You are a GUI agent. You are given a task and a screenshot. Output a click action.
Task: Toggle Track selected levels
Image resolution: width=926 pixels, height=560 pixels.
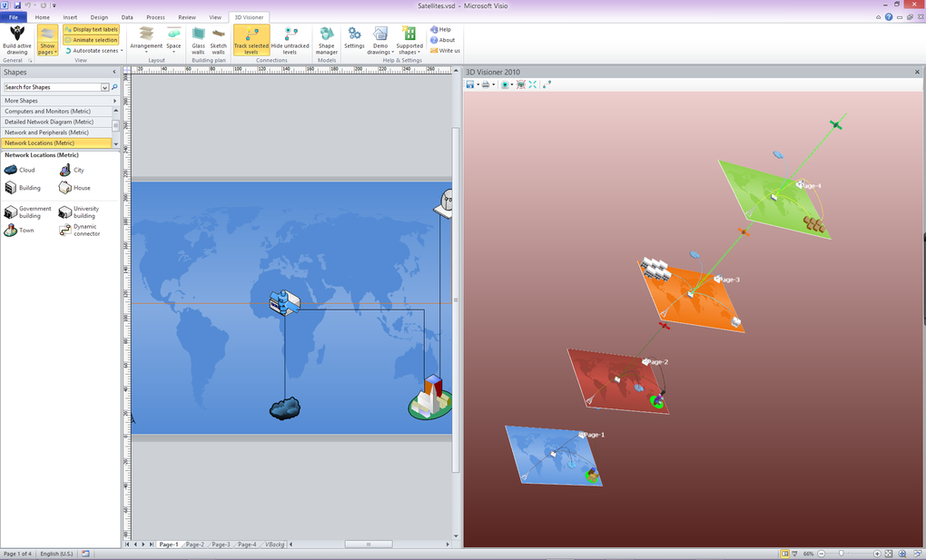pos(251,40)
